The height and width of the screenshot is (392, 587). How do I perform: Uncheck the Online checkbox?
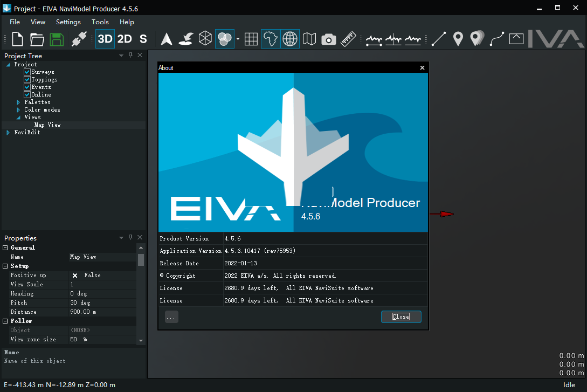(27, 94)
